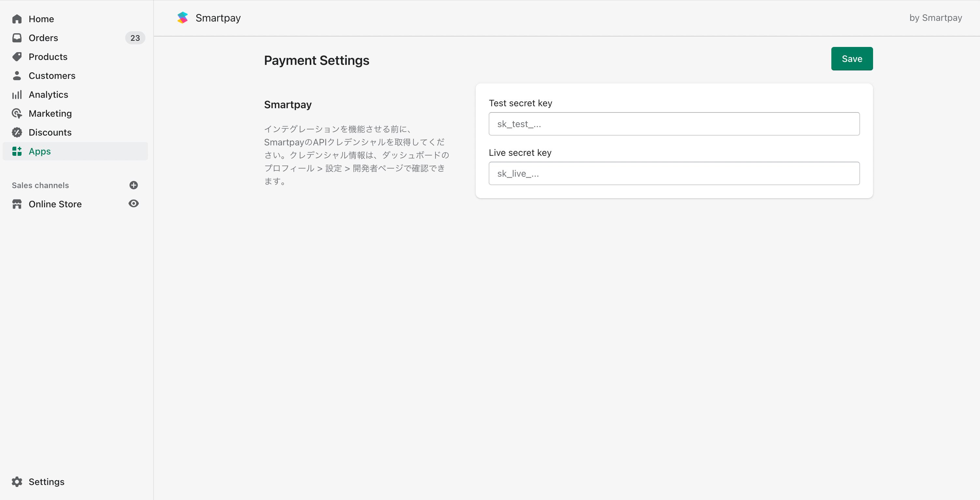
Task: Open the Apps menu item
Action: coord(39,151)
